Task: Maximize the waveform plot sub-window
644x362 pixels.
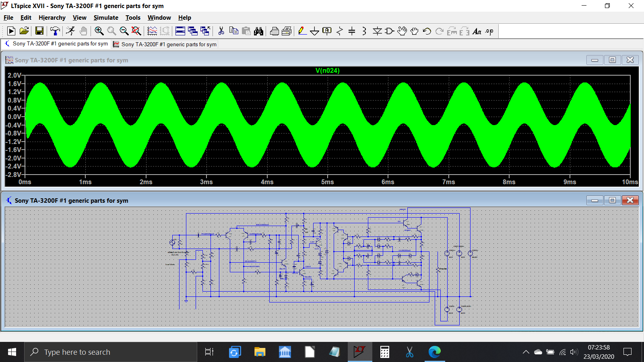Action: (x=612, y=60)
